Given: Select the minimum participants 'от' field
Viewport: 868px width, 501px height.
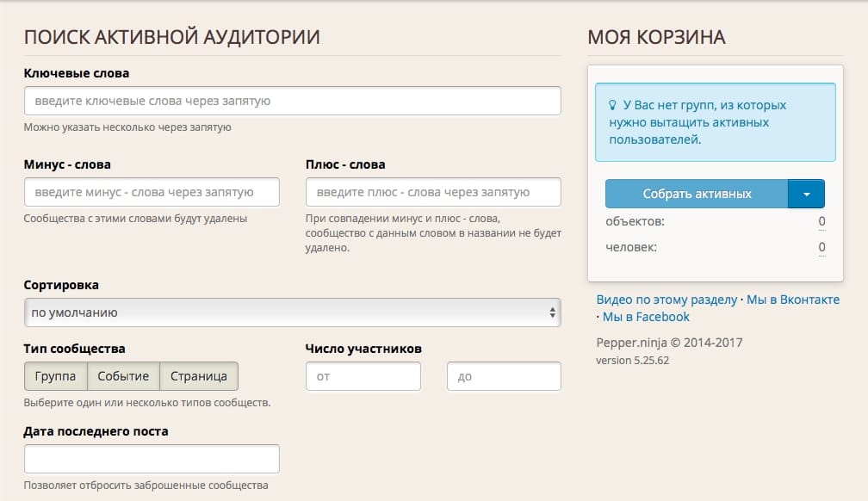Looking at the screenshot, I should tap(363, 376).
